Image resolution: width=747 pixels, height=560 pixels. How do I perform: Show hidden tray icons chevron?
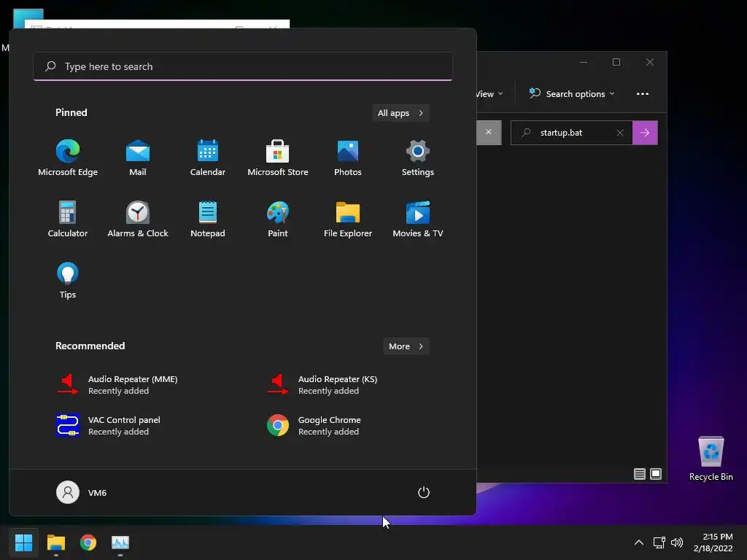(639, 542)
